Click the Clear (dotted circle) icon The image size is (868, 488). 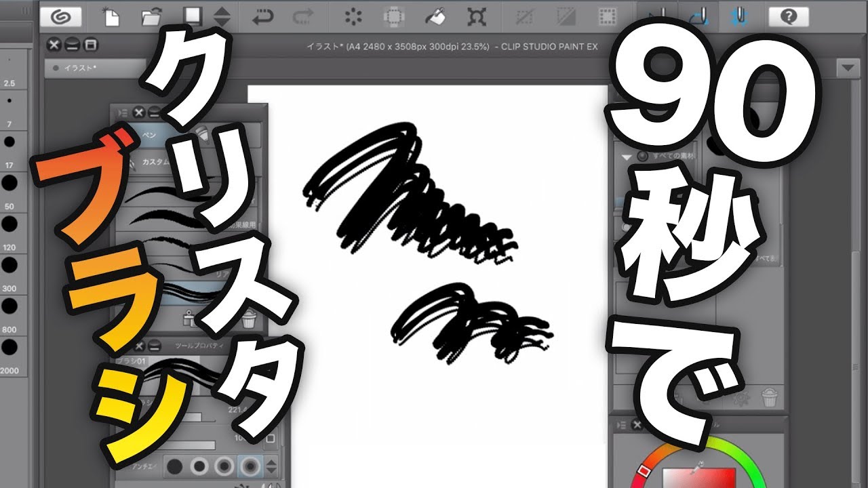click(353, 17)
